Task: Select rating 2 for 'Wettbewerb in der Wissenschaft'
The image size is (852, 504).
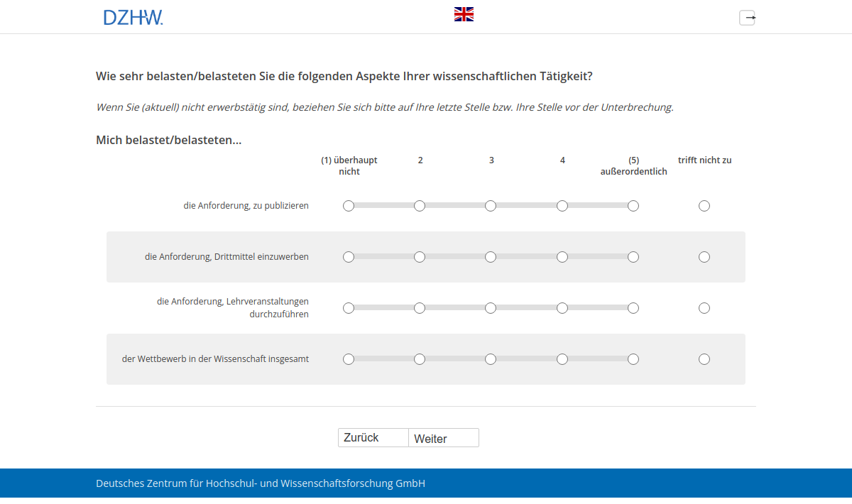Action: click(420, 358)
